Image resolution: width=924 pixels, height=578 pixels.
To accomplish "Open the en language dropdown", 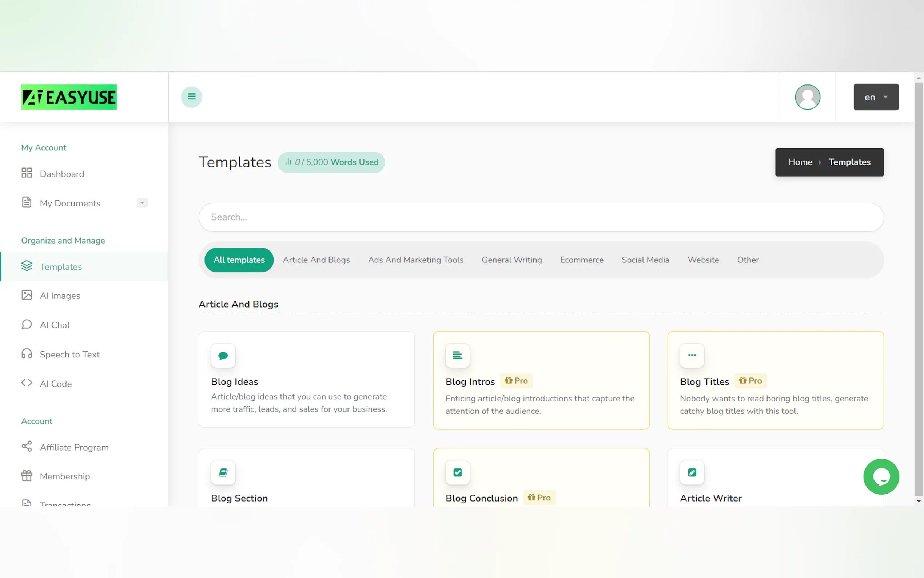I will (876, 97).
